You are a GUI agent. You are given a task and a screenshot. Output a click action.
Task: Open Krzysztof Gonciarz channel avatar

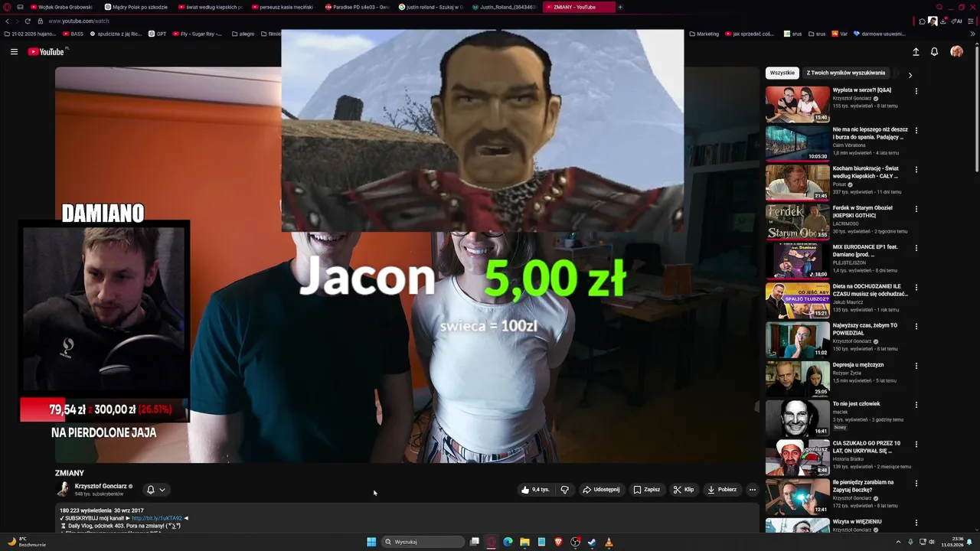coord(63,489)
